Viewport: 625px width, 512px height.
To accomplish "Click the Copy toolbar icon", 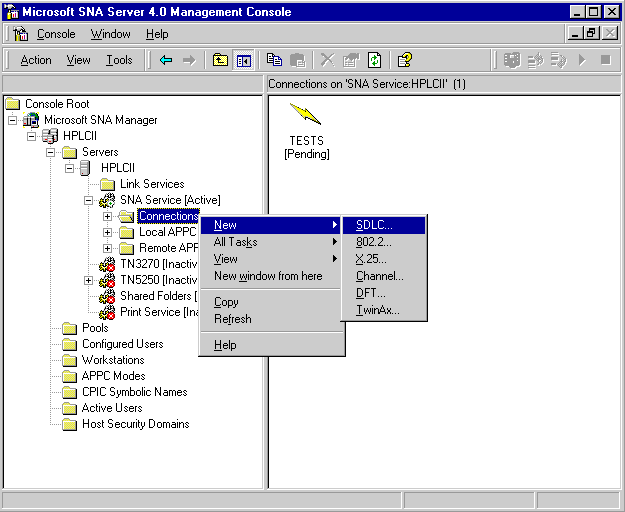I will 274,60.
